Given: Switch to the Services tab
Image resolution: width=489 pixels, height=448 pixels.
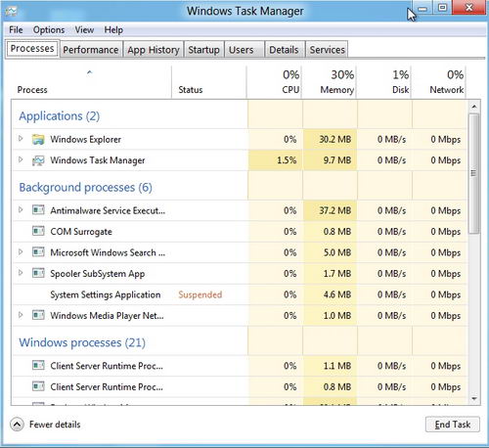Looking at the screenshot, I should (327, 50).
